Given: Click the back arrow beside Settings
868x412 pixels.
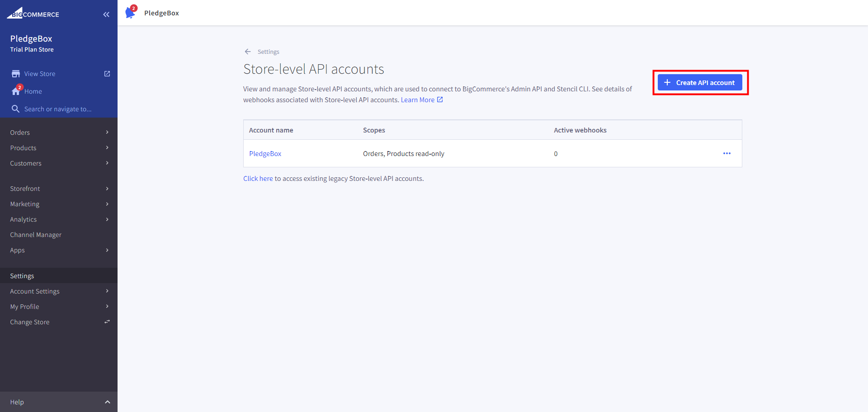Looking at the screenshot, I should pyautogui.click(x=248, y=52).
